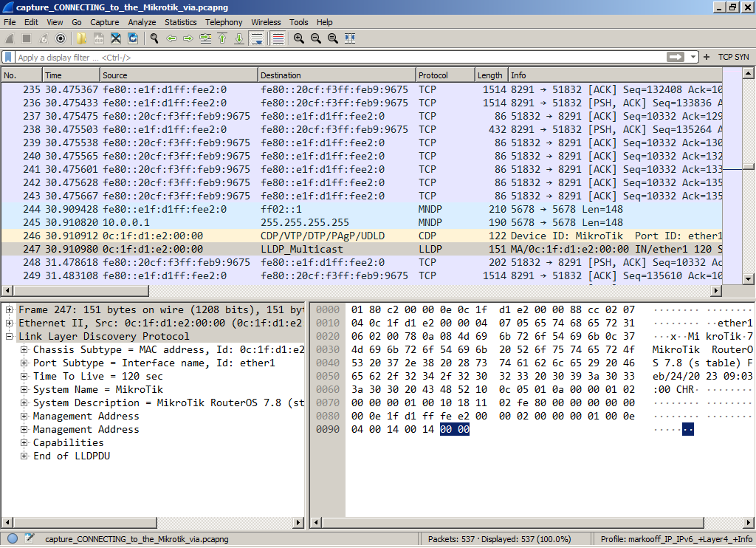Open the Wireless menu
Image resolution: width=756 pixels, height=548 pixels.
pos(266,22)
